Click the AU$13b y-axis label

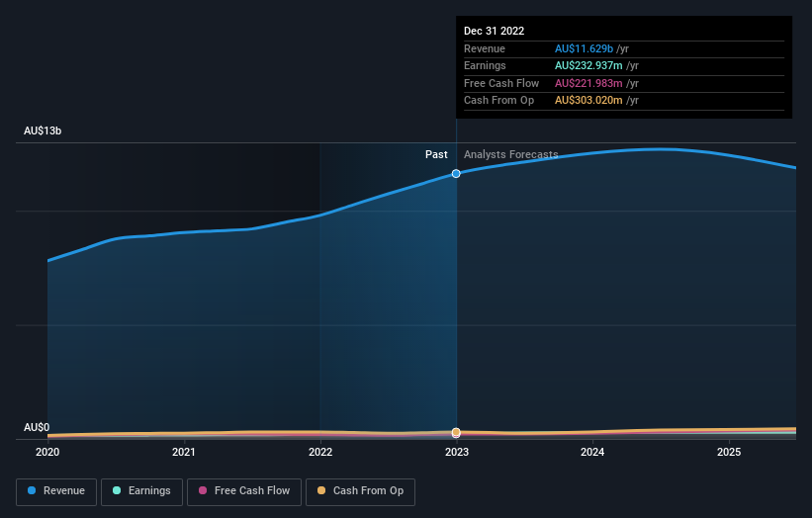pyautogui.click(x=43, y=130)
